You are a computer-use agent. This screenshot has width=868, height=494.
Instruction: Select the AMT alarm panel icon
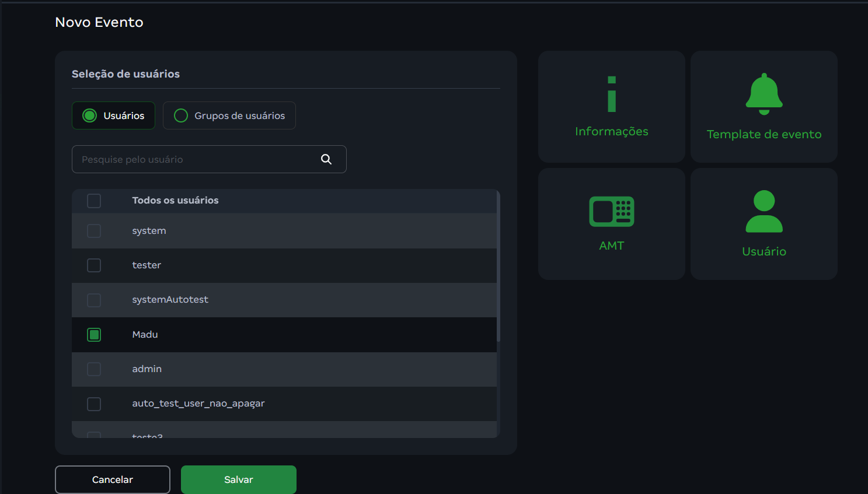(x=611, y=211)
